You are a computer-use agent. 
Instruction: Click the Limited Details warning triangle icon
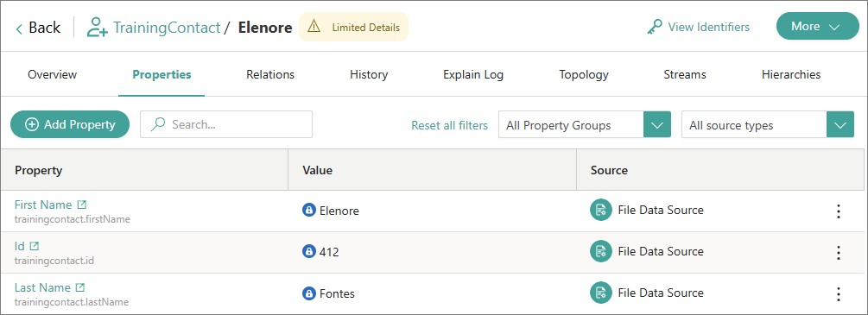[314, 26]
